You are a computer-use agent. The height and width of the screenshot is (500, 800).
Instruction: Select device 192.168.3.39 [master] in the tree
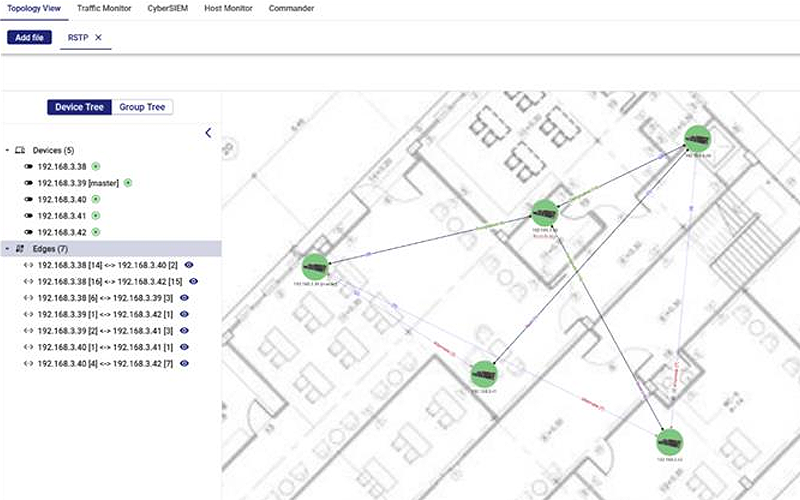tap(78, 183)
